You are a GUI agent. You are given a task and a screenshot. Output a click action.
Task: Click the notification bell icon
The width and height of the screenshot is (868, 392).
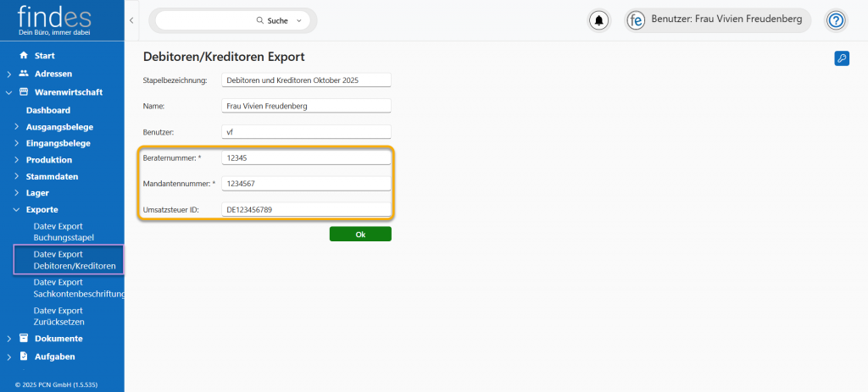tap(599, 20)
